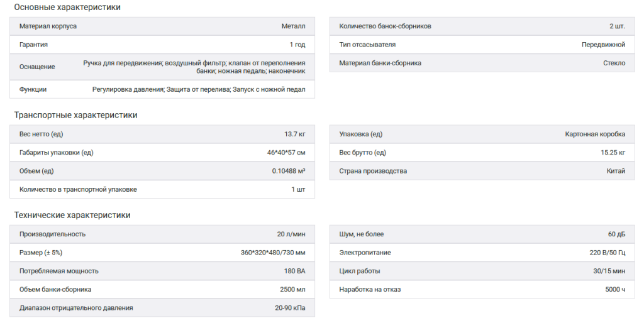The image size is (644, 318).
Task: Click the Оснащение row description text
Action: 194,67
